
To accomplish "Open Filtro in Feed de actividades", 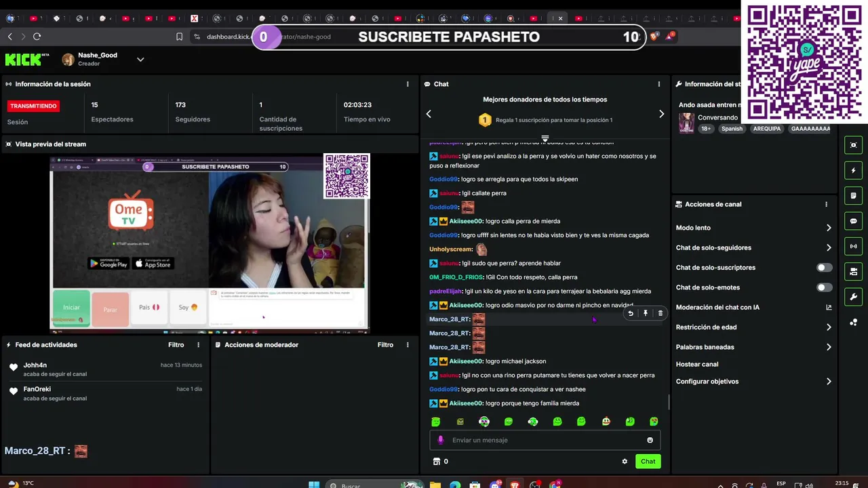I will [176, 345].
